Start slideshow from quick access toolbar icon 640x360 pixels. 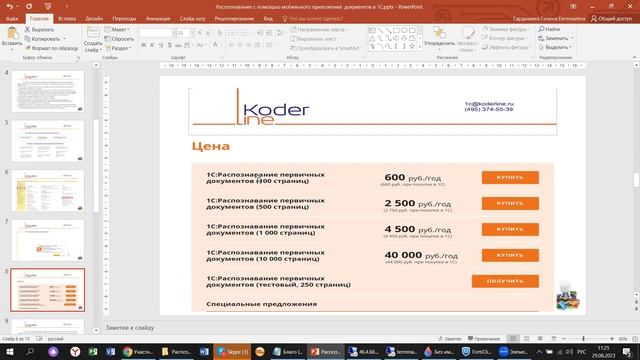pos(48,7)
